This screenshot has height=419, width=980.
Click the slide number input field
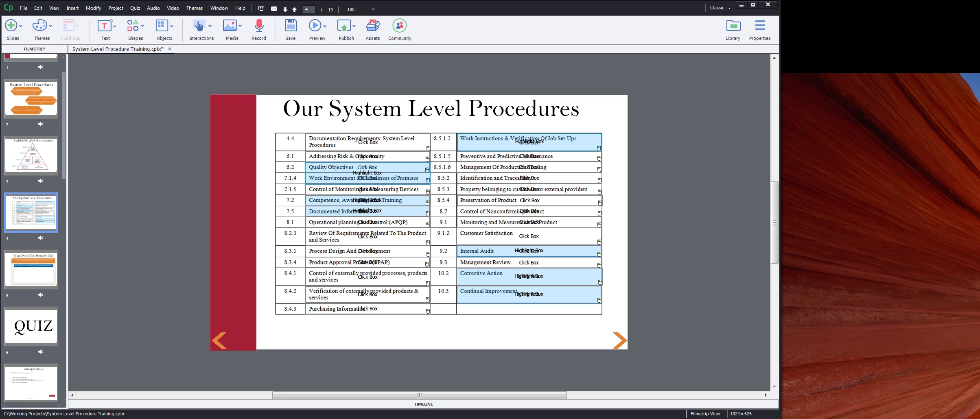pyautogui.click(x=309, y=9)
